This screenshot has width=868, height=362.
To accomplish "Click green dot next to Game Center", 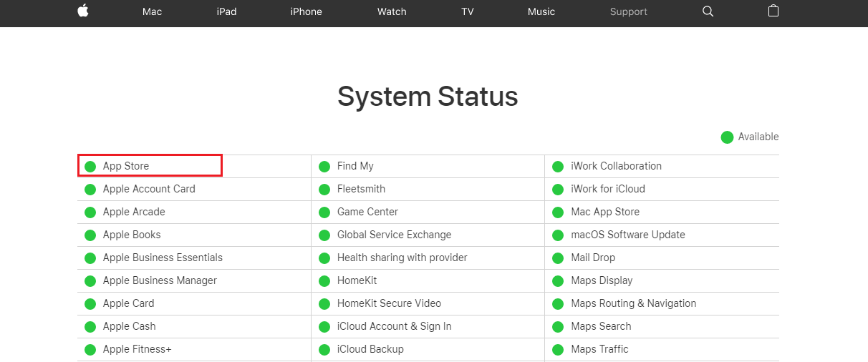I will [324, 212].
